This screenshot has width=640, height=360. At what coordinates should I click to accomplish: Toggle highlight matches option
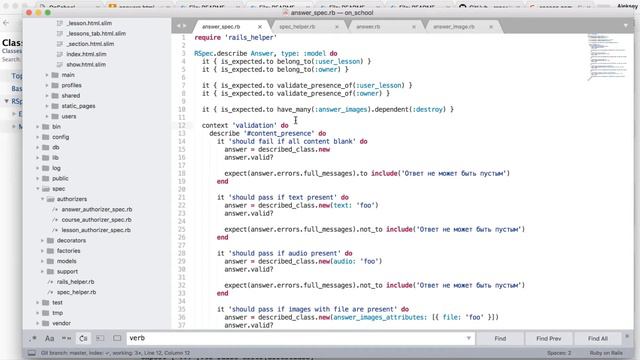117,338
